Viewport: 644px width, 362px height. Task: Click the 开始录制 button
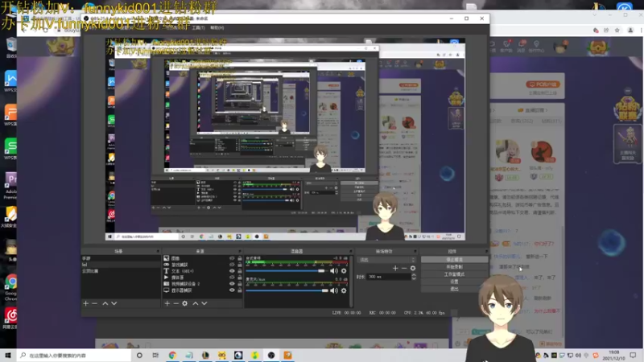point(454,267)
